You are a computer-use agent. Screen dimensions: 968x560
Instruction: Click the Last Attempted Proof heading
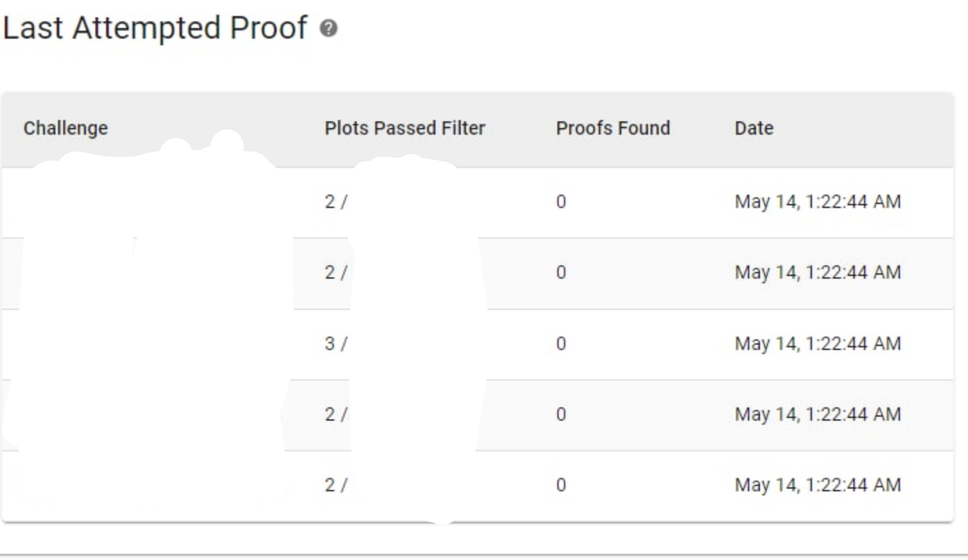(155, 29)
